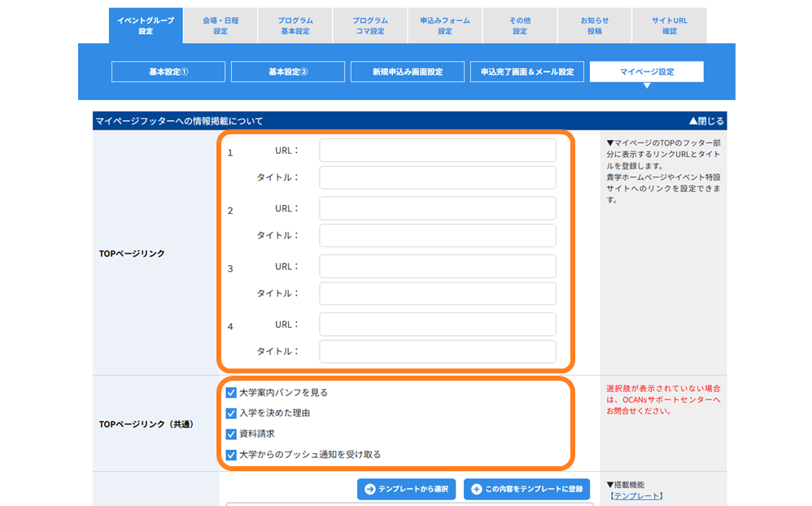The height and width of the screenshot is (506, 812).
Task: Click the タイトル field for link 2
Action: point(438,236)
